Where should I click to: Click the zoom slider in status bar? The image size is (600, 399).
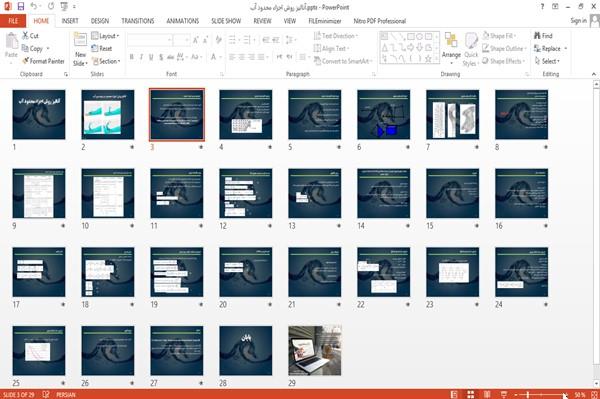(x=541, y=394)
